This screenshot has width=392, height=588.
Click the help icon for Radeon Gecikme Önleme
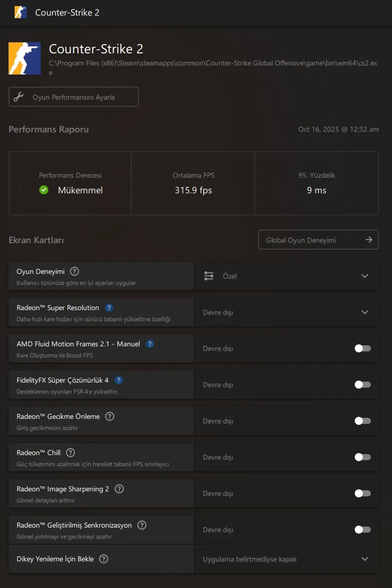[110, 416]
